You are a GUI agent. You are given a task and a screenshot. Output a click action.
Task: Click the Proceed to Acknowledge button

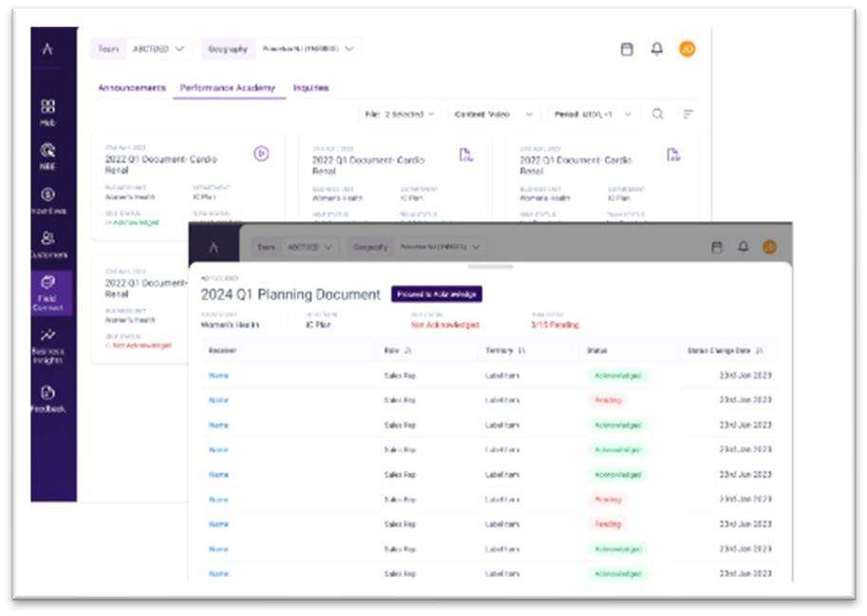point(437,294)
